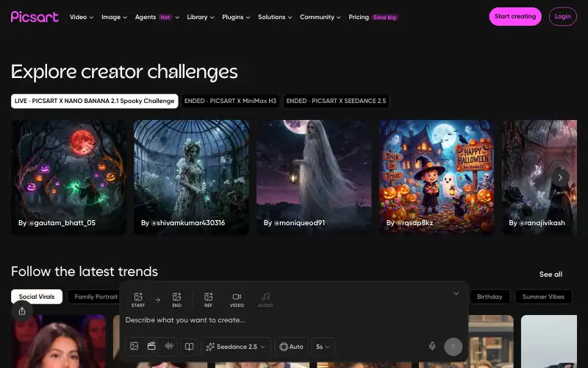Select ENDED PICSART X SEEDANCE 2.5 tab
This screenshot has width=588, height=368.
point(336,101)
